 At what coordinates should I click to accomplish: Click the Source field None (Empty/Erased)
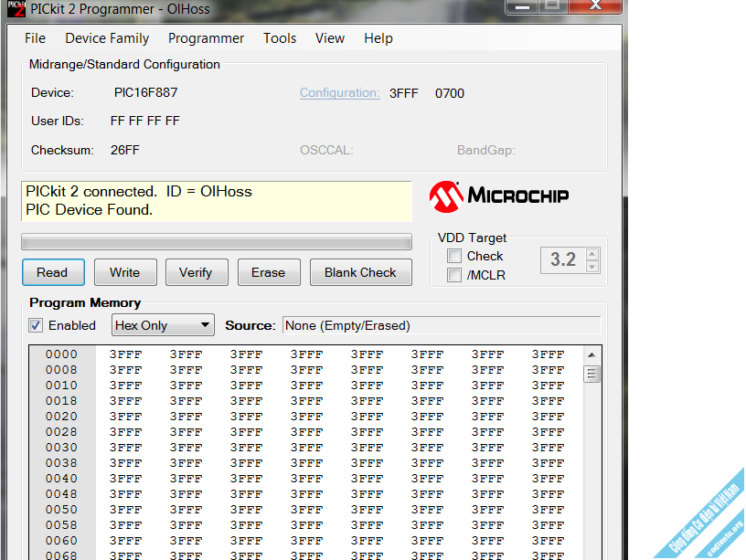point(442,325)
